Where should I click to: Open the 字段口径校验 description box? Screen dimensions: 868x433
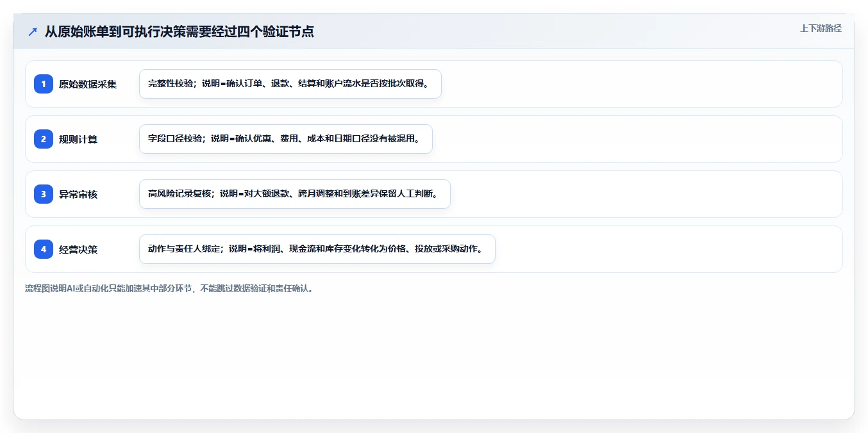click(286, 139)
